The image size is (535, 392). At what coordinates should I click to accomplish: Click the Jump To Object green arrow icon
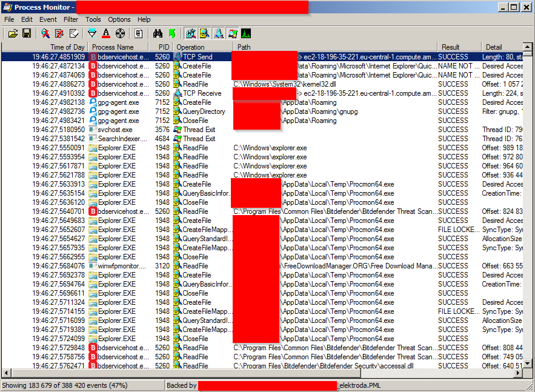pos(172,33)
